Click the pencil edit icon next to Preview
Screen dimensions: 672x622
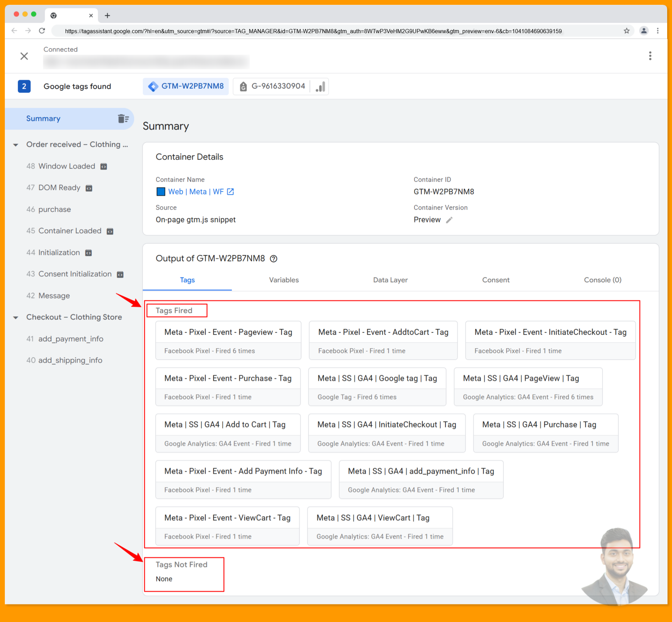(x=449, y=220)
